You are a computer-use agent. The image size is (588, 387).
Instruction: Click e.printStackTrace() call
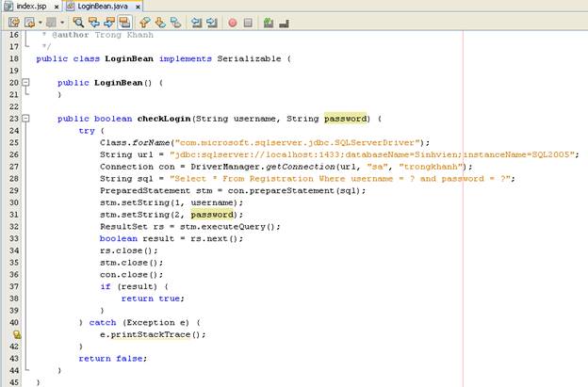coord(153,334)
